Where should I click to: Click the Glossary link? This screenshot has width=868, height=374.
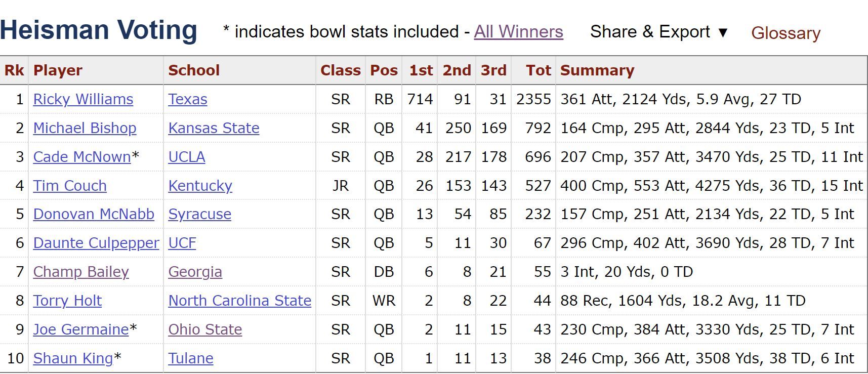click(x=786, y=33)
